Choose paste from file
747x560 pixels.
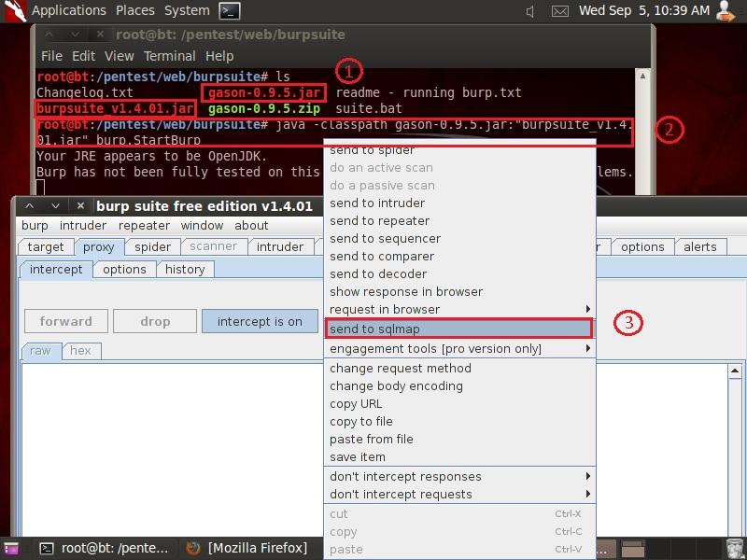coord(459,439)
